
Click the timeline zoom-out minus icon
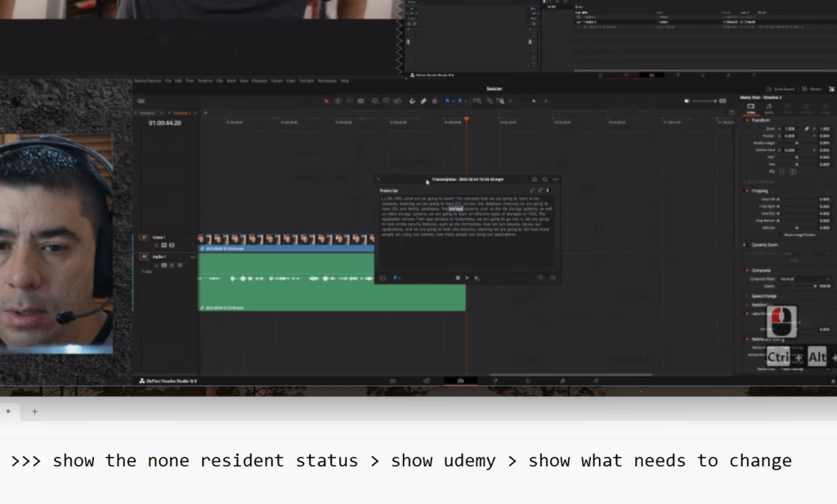point(510,100)
